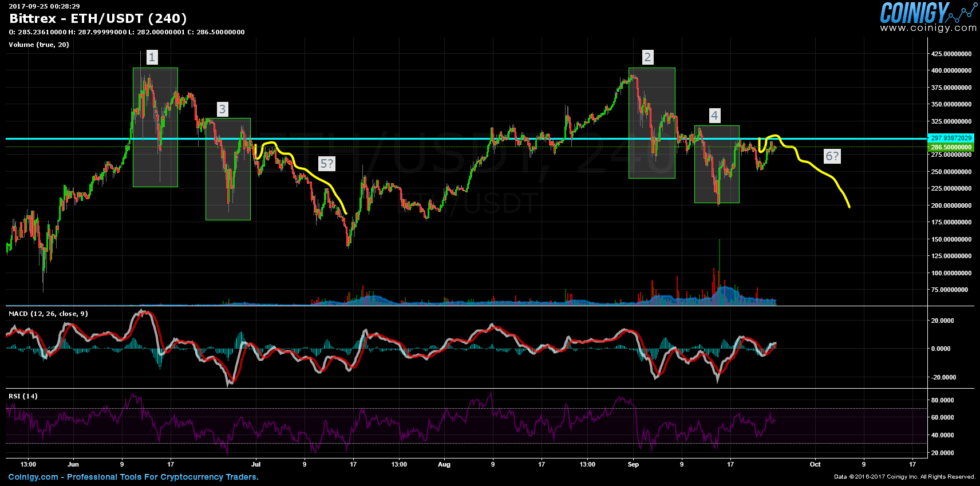
Task: Open the Volume (true, 20) indicator label
Action: point(39,45)
